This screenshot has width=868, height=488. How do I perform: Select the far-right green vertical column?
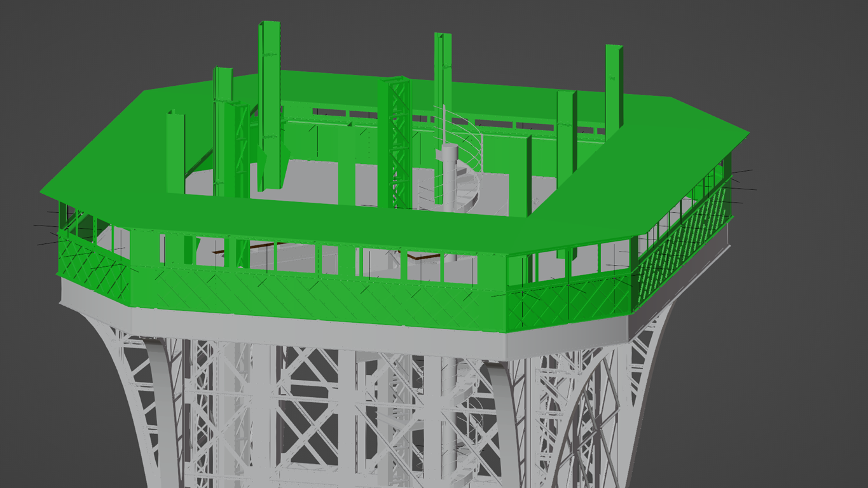pyautogui.click(x=613, y=89)
